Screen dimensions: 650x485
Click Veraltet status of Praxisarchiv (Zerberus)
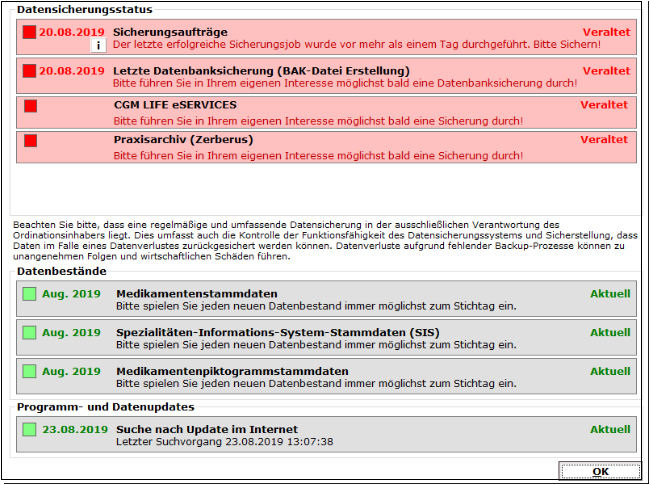[x=604, y=140]
